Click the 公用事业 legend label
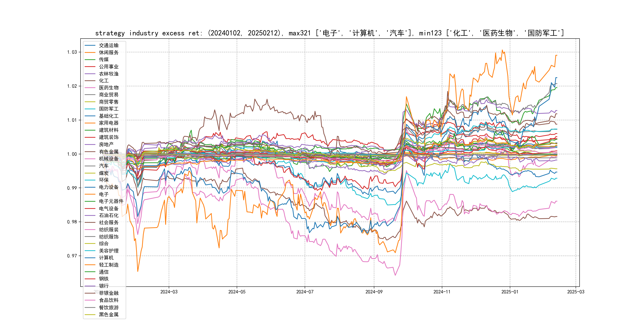 pyautogui.click(x=109, y=67)
